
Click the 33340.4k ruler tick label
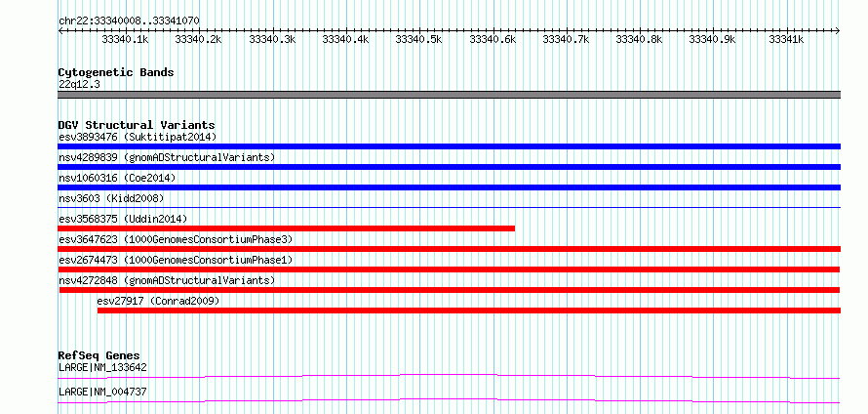pos(345,39)
